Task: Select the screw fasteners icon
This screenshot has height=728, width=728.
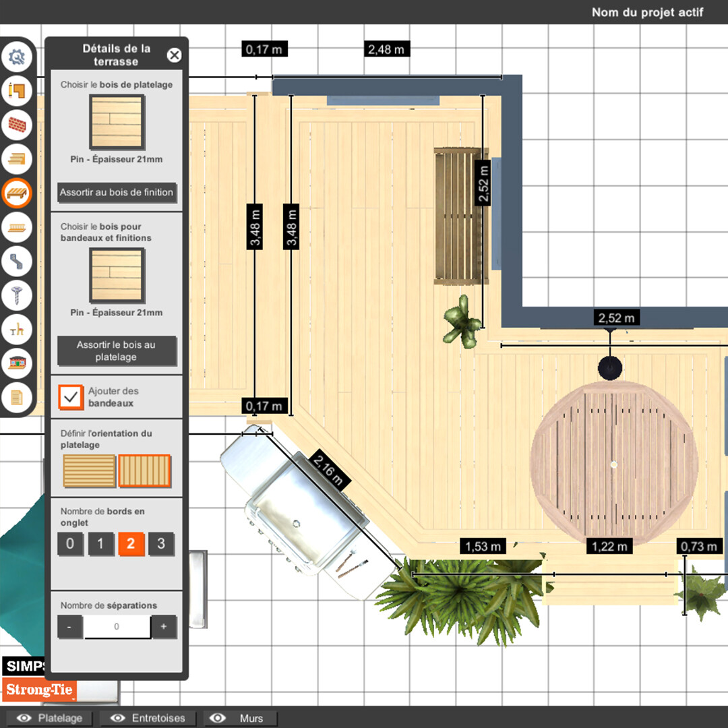Action: [17, 295]
